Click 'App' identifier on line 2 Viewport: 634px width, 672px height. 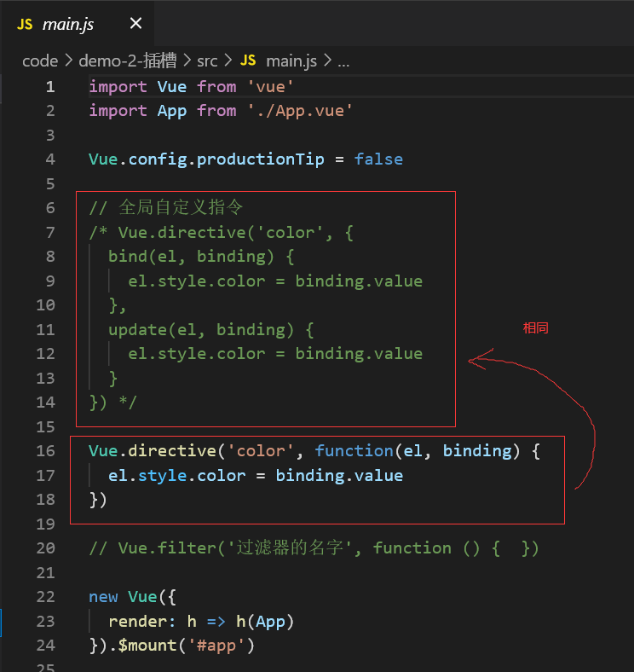coord(172,112)
